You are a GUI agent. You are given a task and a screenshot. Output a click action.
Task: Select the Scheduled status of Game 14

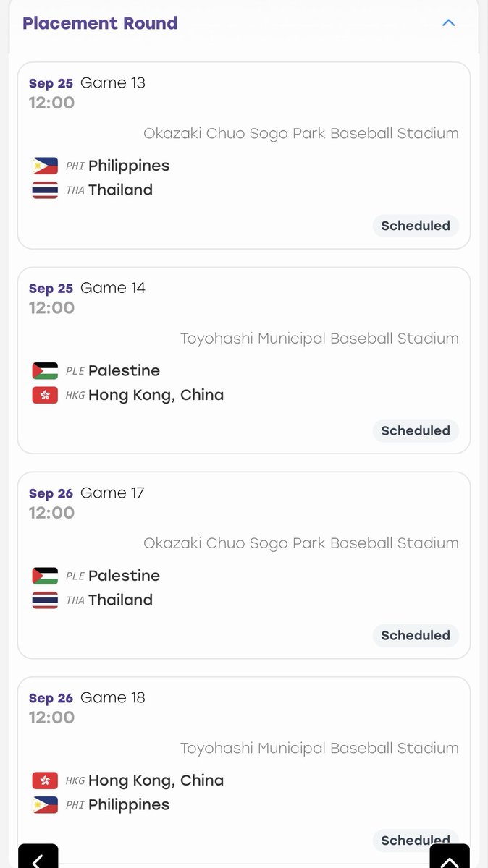(x=416, y=430)
